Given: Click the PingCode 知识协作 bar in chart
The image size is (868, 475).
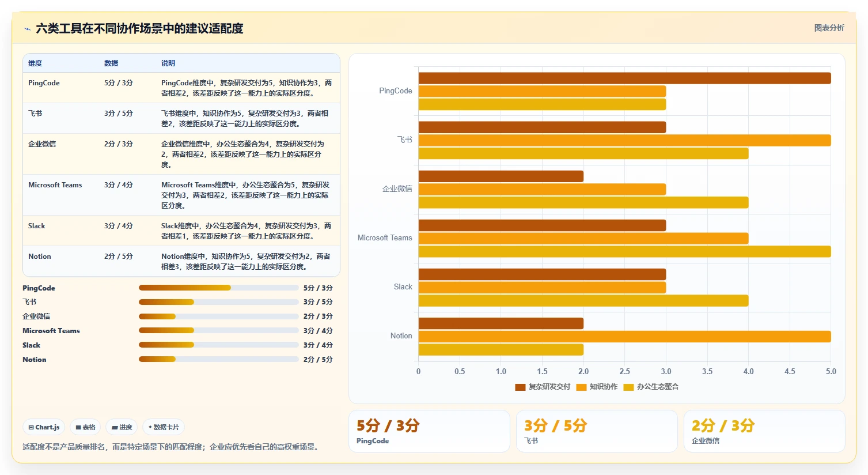Looking at the screenshot, I should click(542, 91).
